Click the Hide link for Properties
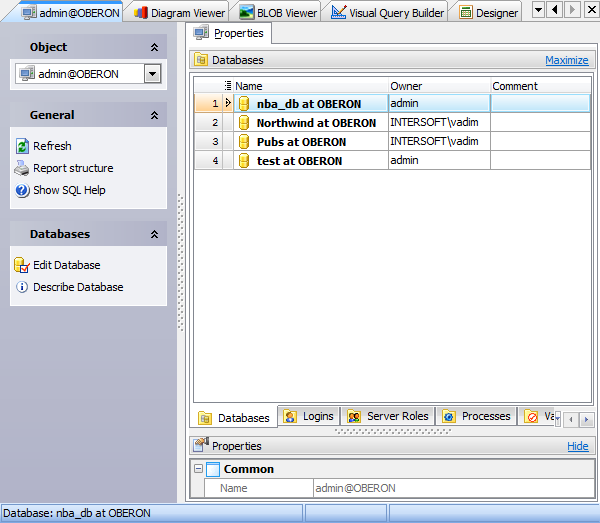This screenshot has height=523, width=600. [x=577, y=446]
